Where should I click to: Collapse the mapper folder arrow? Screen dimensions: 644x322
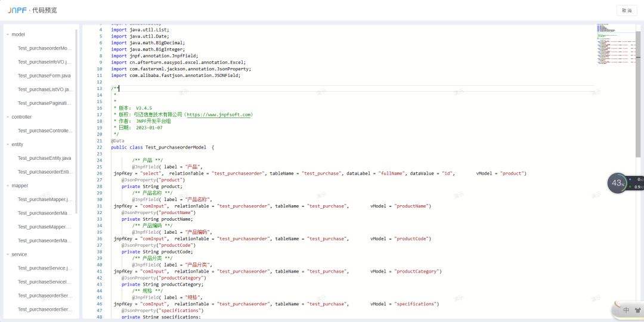8,185
